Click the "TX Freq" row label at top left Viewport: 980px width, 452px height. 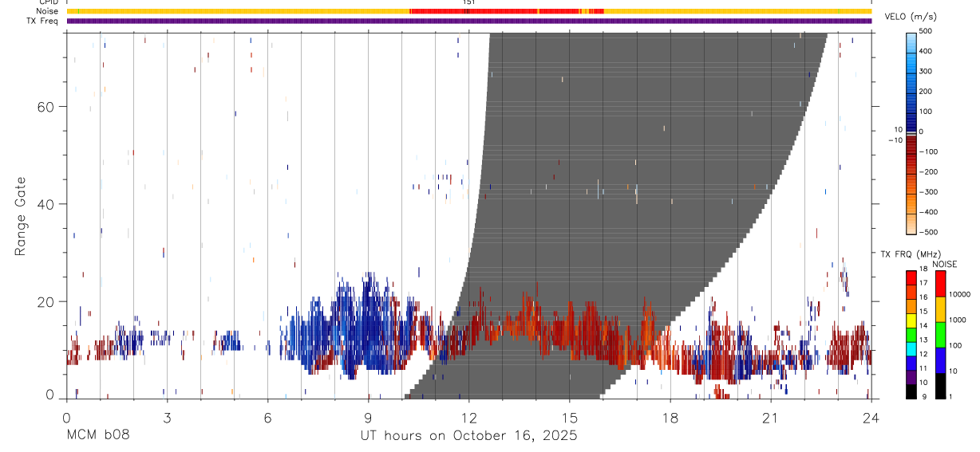click(x=43, y=21)
